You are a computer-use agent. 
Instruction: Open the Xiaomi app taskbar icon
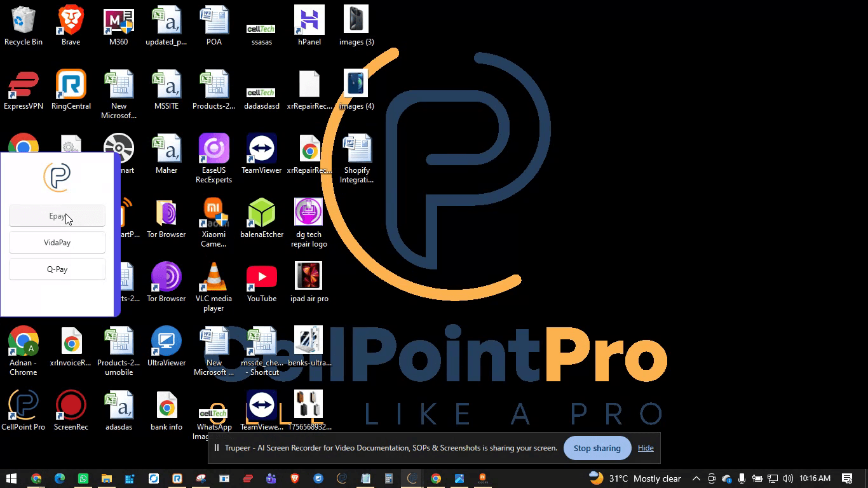click(483, 478)
